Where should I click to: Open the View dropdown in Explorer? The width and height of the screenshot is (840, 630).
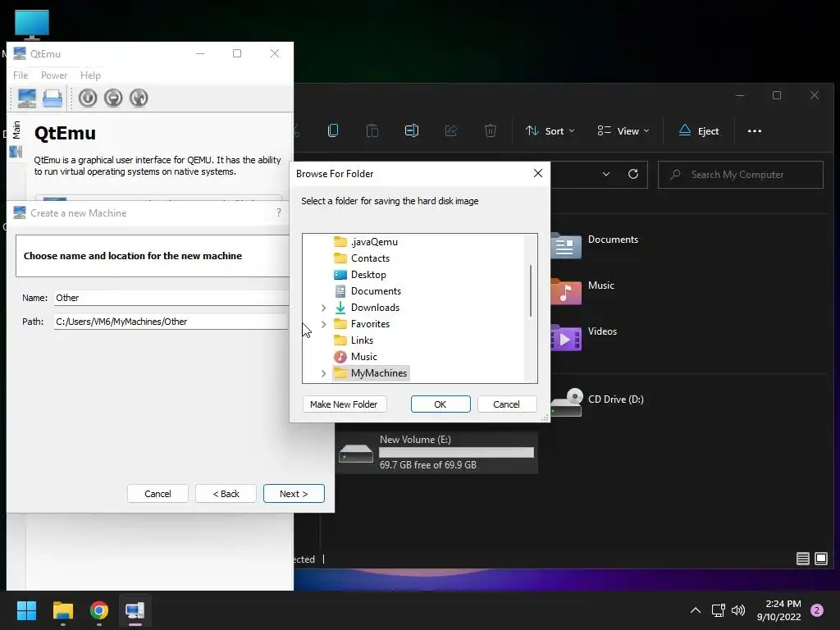(623, 131)
